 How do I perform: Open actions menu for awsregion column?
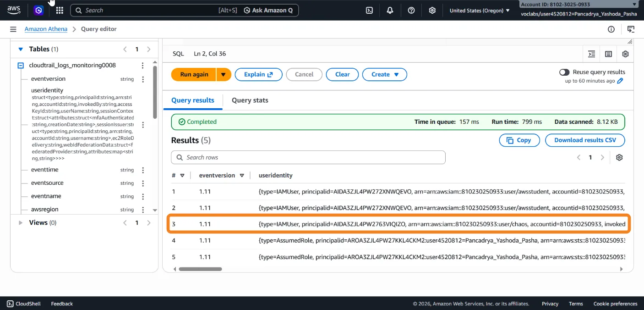(x=143, y=210)
